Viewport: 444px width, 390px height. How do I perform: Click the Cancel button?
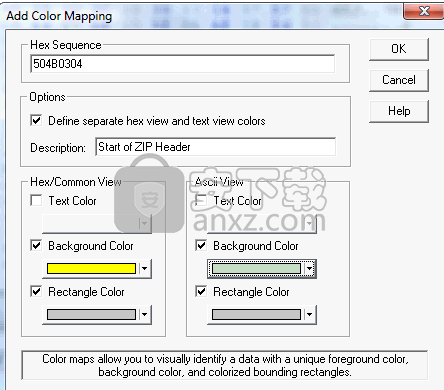tap(399, 80)
